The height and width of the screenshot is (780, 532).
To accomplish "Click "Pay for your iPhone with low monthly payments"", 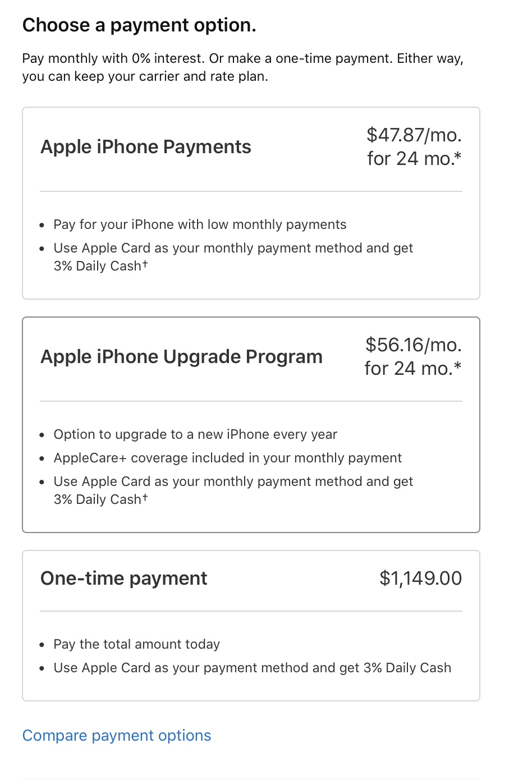I will pos(200,224).
